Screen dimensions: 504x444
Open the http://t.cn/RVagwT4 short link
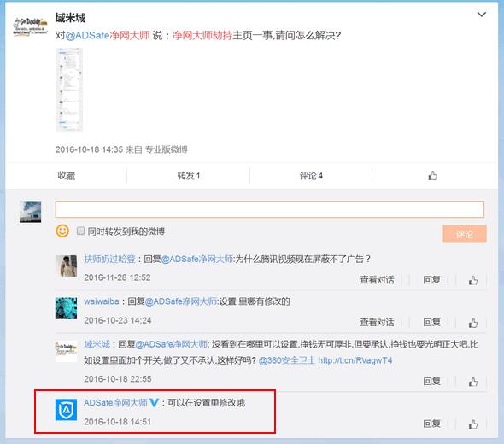click(x=355, y=360)
